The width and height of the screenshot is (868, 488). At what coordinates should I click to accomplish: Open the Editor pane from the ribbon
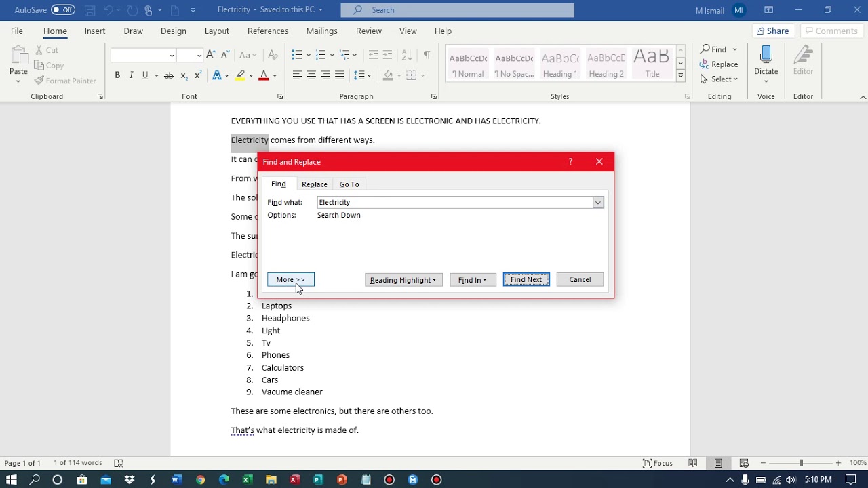click(x=803, y=62)
